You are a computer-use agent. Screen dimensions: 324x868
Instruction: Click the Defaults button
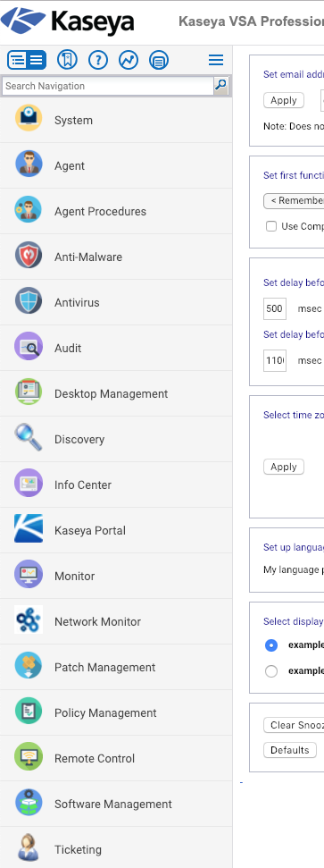pyautogui.click(x=290, y=750)
